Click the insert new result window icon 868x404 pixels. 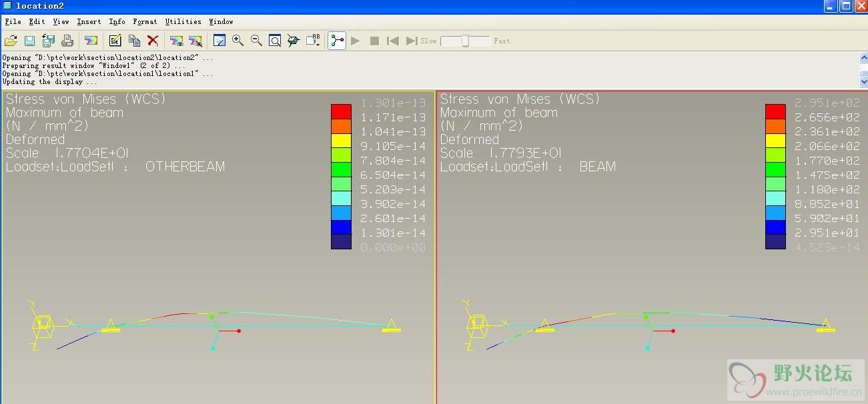click(x=91, y=41)
